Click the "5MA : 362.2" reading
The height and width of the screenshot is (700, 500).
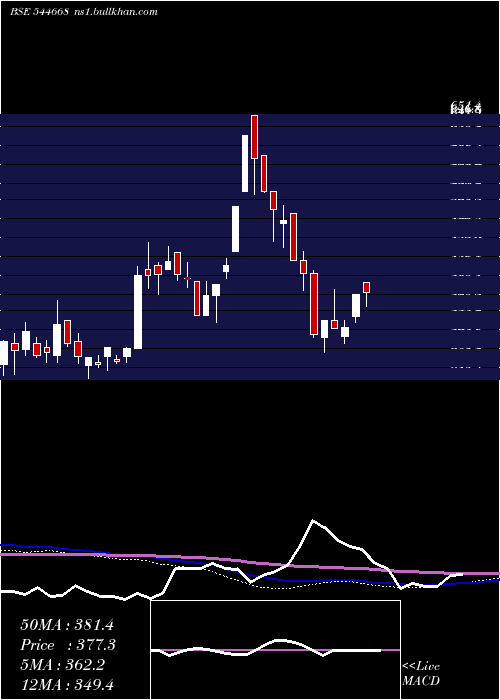tap(62, 665)
